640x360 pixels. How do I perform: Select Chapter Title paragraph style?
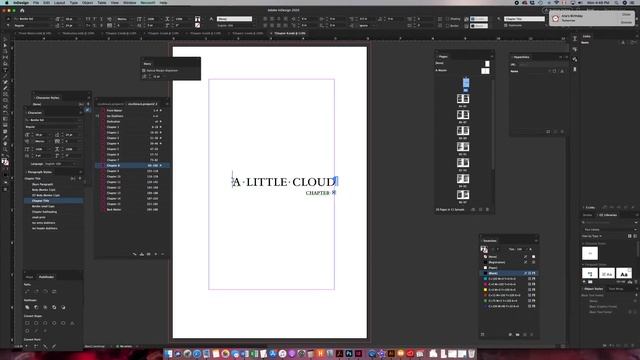tap(54, 201)
